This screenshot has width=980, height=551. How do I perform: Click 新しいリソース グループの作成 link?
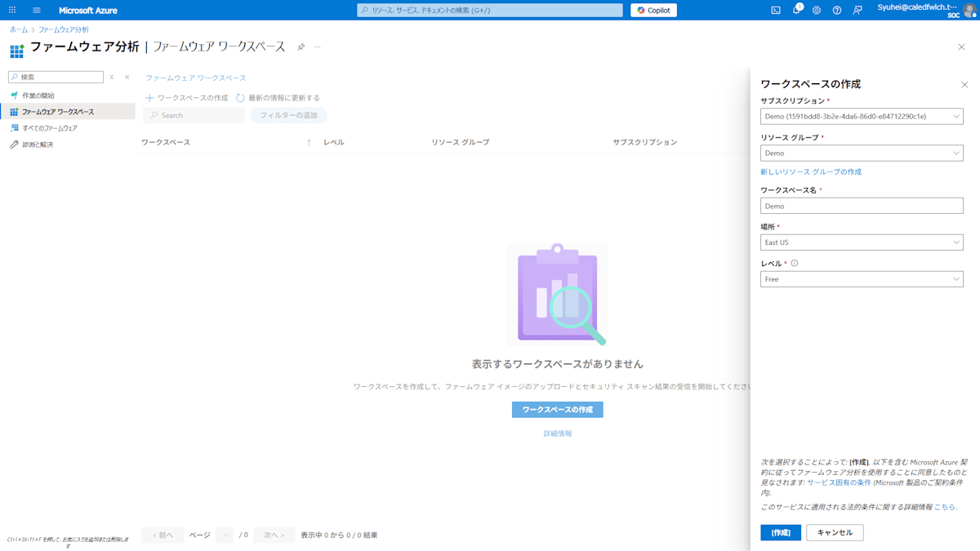[x=811, y=172]
